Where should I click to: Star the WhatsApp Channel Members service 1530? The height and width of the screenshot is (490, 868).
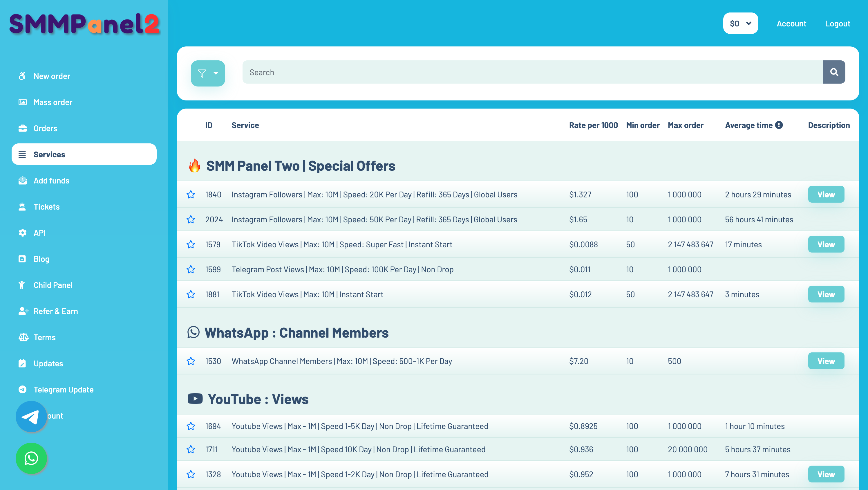click(191, 361)
